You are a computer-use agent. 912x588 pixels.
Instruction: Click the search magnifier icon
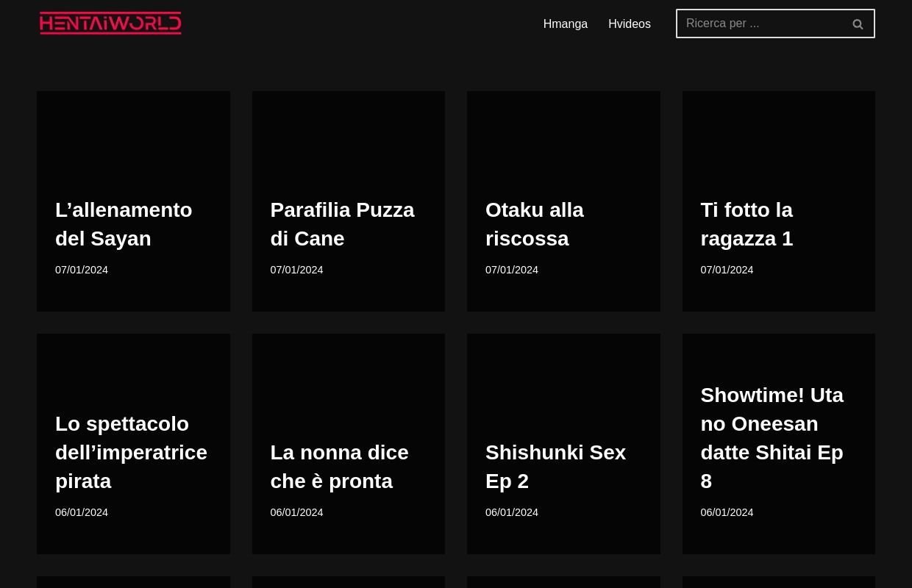[x=858, y=24]
